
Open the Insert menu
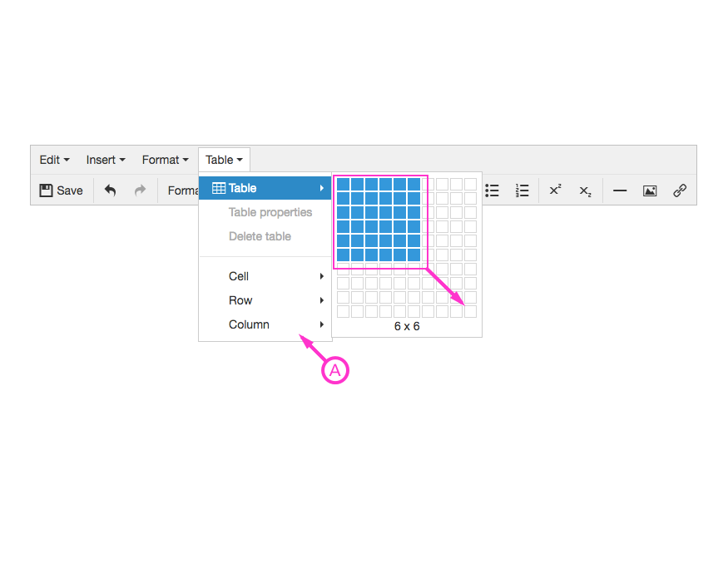104,159
